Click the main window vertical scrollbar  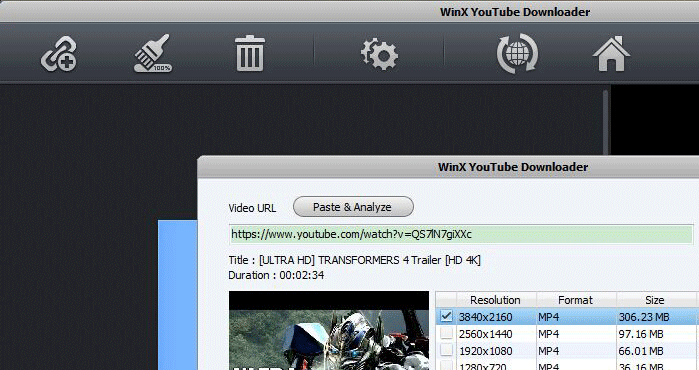[605, 123]
